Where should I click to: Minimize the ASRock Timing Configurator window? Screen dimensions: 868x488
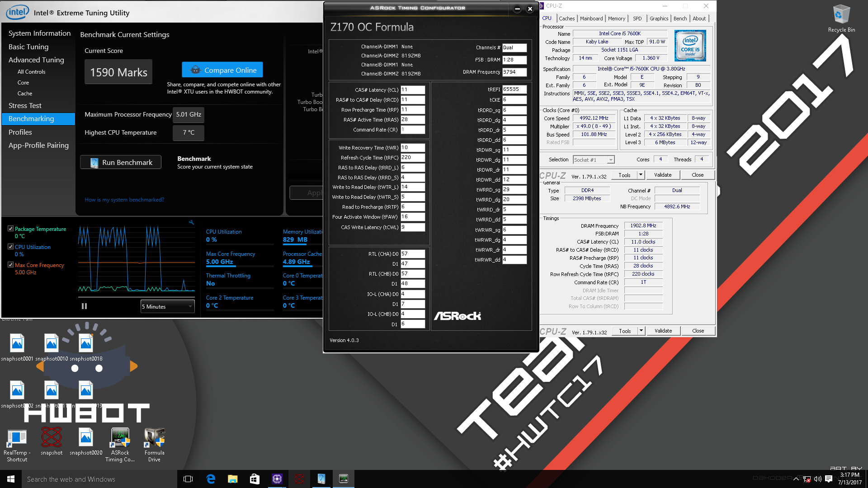click(x=517, y=9)
